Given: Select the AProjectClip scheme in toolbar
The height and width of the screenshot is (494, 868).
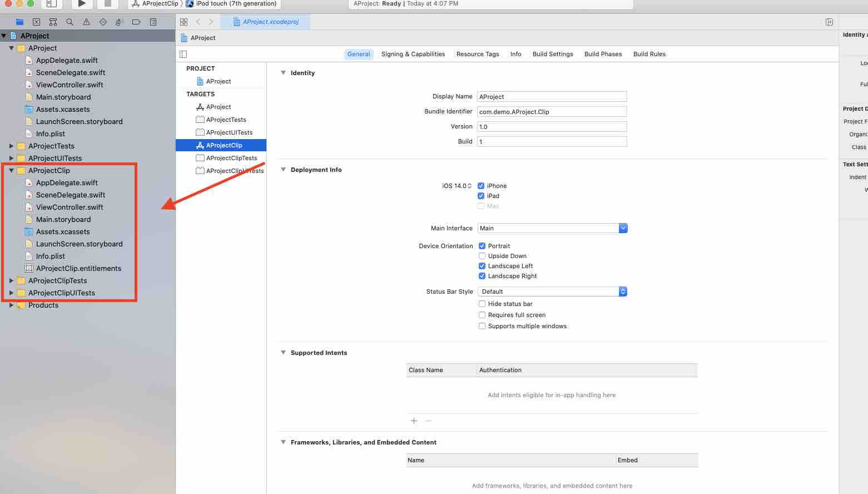Looking at the screenshot, I should (x=155, y=3).
